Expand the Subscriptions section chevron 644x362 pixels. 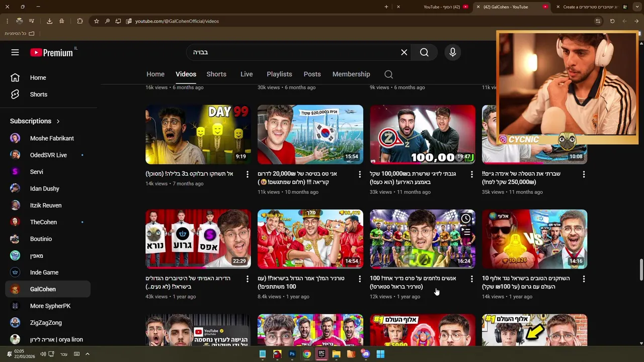click(x=58, y=121)
